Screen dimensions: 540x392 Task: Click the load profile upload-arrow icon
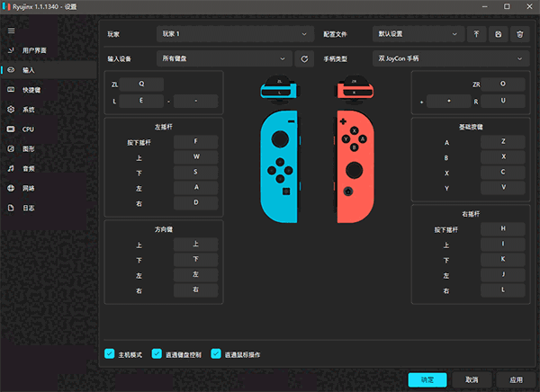[476, 34]
